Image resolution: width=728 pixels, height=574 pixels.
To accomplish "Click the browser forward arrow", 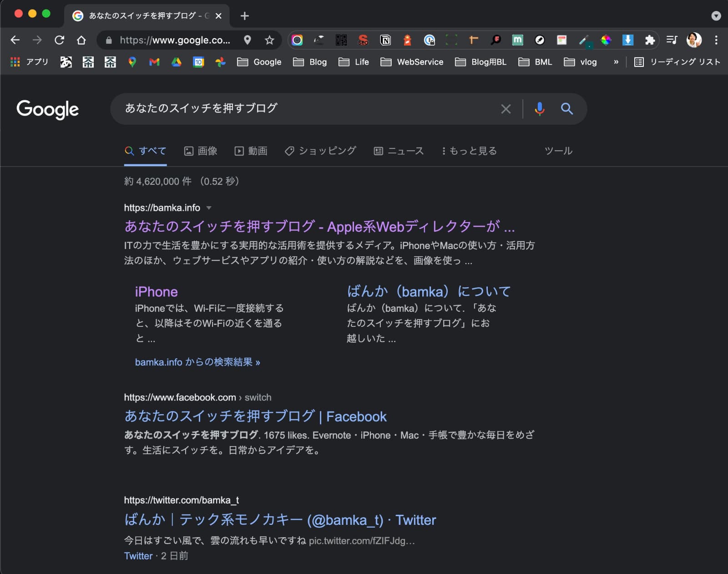I will tap(37, 40).
